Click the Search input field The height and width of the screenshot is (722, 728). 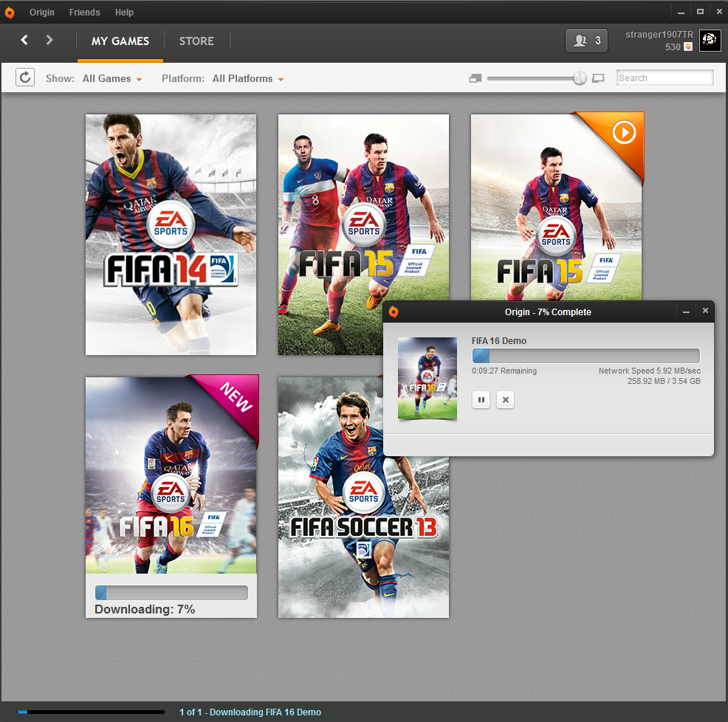[x=665, y=78]
